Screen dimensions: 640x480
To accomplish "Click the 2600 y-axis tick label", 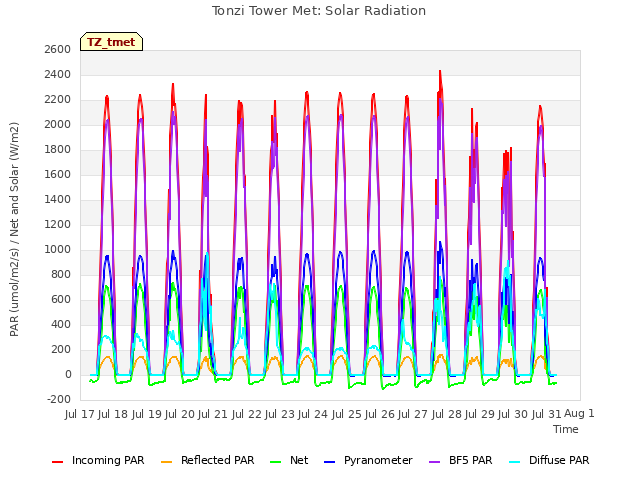I will tap(58, 49).
